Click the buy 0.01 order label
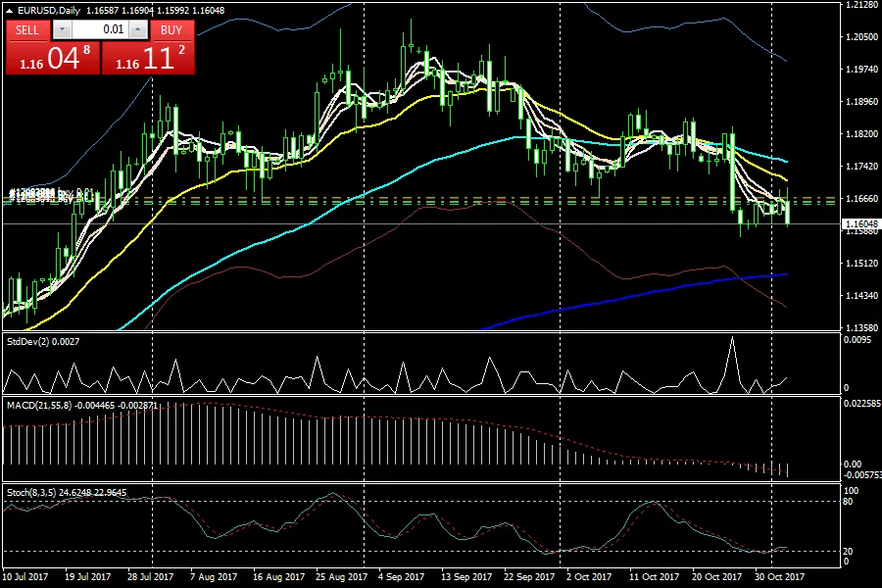This screenshot has width=882, height=588. pos(50,195)
